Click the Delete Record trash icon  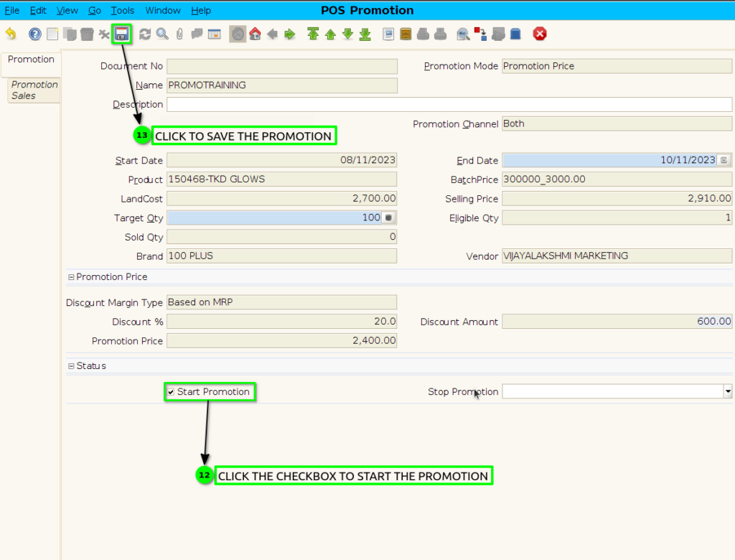pos(87,34)
